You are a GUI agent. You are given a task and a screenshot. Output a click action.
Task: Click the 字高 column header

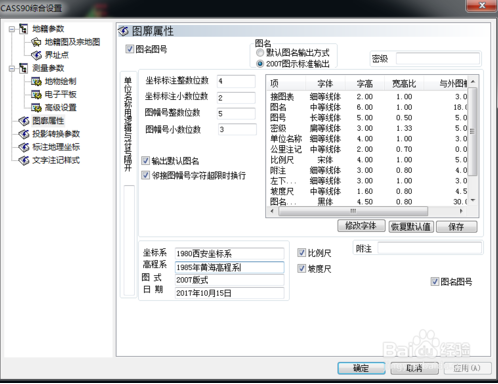pos(365,83)
